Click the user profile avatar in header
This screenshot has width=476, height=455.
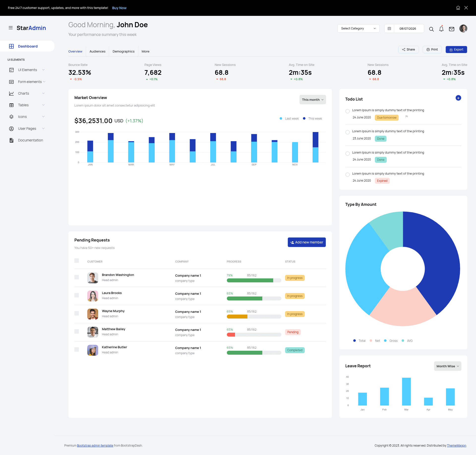pyautogui.click(x=463, y=28)
